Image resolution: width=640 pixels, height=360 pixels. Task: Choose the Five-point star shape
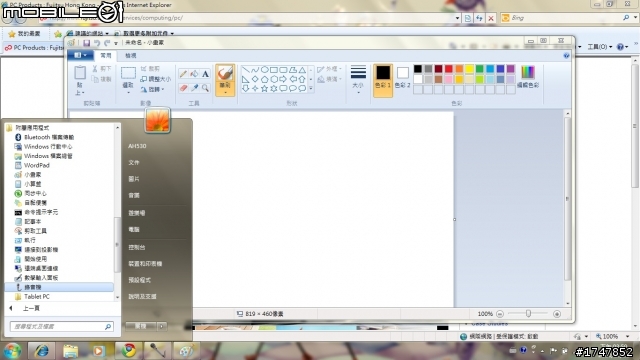[x=264, y=88]
